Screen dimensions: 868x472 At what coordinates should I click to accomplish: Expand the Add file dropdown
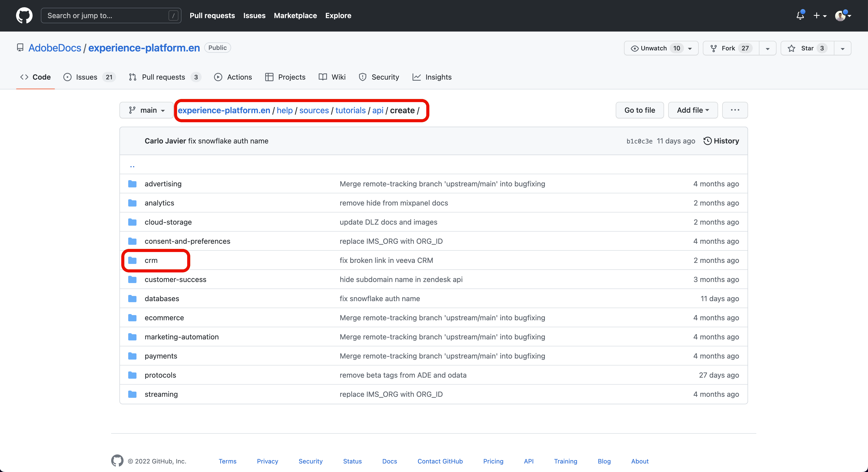pos(693,110)
